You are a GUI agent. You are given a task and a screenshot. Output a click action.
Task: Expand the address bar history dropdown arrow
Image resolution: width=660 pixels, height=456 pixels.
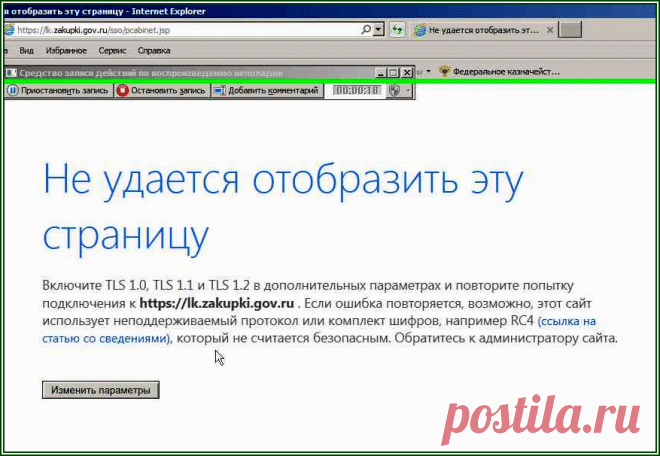[x=379, y=30]
